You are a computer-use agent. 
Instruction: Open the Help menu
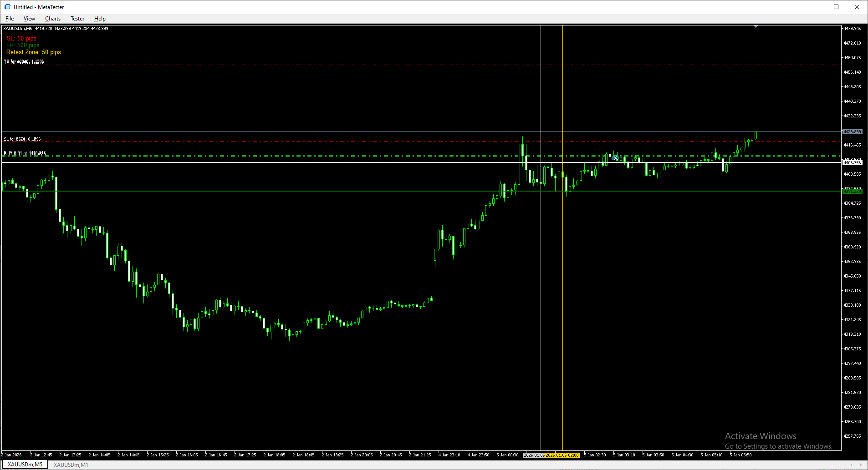click(100, 19)
